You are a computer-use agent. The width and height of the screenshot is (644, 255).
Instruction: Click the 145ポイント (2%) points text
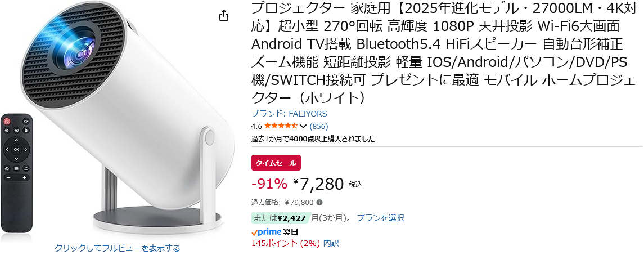pyautogui.click(x=286, y=243)
